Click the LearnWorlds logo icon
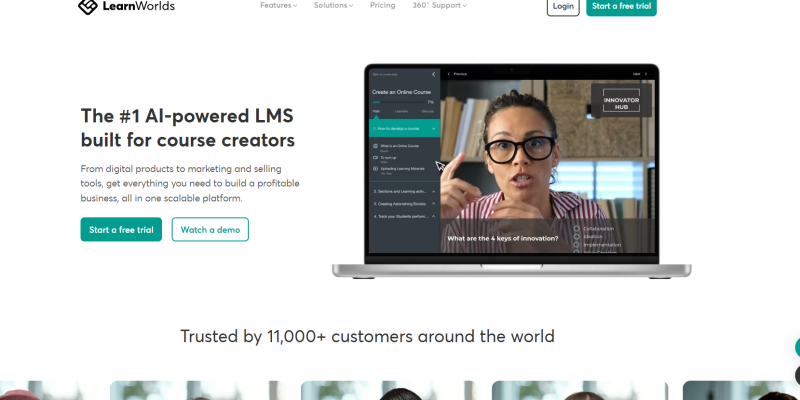This screenshot has width=800, height=400. pyautogui.click(x=88, y=6)
